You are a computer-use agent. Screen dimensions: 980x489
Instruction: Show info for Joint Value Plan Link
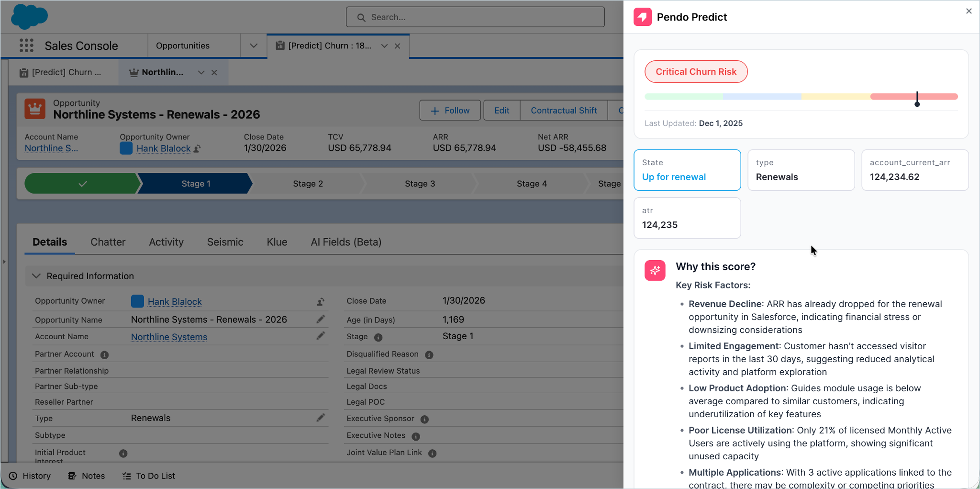tap(432, 453)
